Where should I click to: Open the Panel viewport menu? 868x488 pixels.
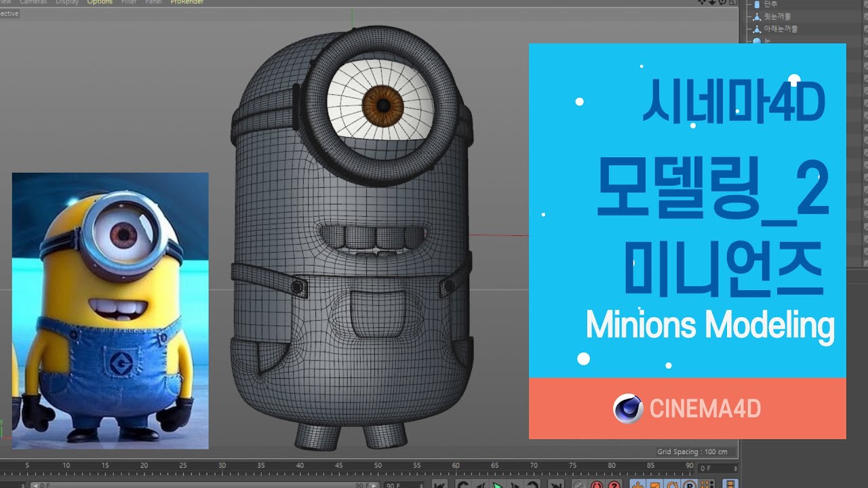pyautogui.click(x=153, y=2)
